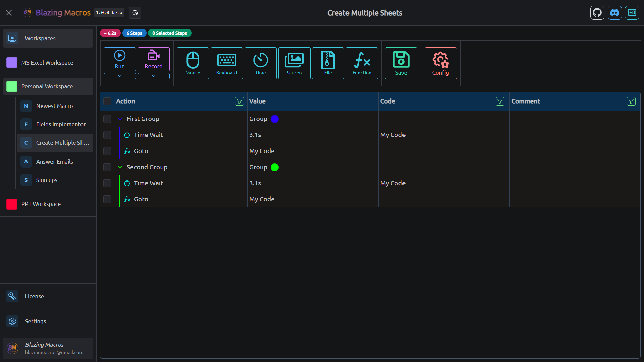Open Answer Emails macro
Screen dimensions: 644x362
pos(55,162)
